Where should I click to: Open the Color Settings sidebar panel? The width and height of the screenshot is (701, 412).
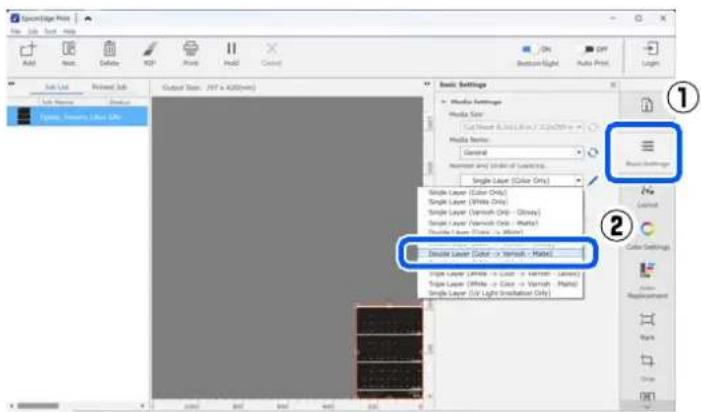pos(647,235)
